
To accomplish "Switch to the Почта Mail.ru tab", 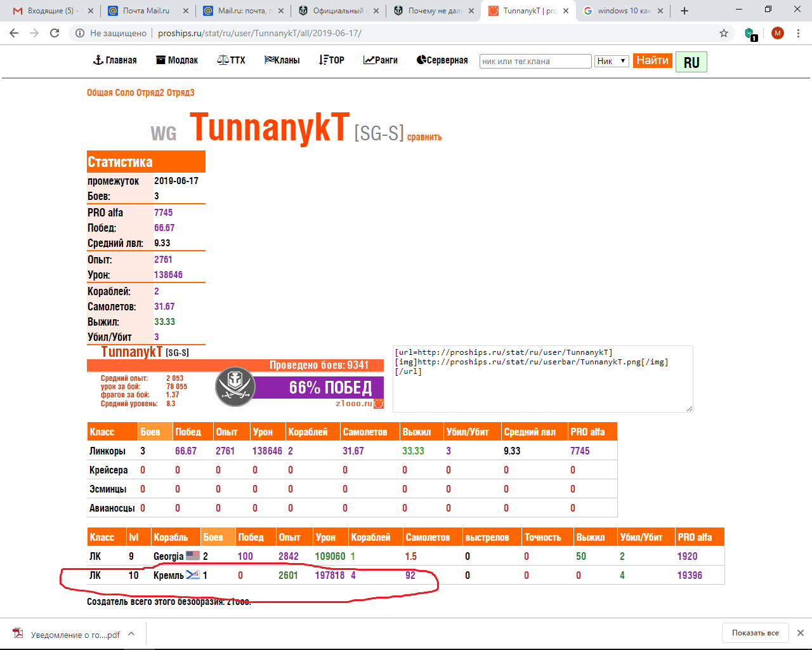I will [x=147, y=11].
